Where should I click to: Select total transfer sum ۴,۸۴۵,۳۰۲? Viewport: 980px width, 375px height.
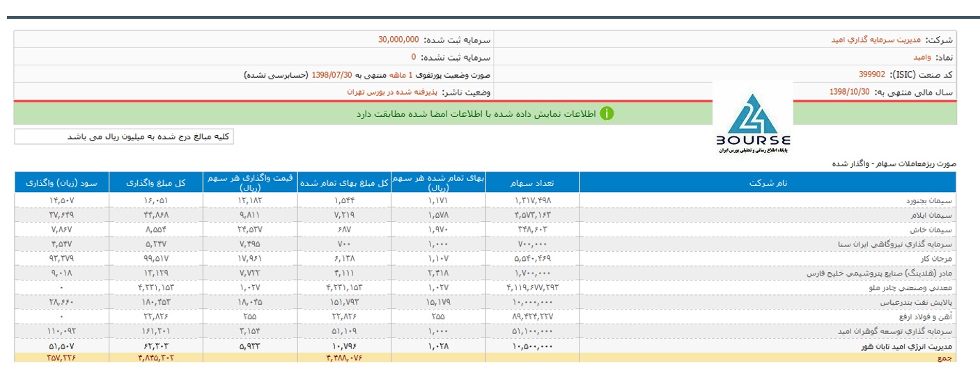coord(156,358)
